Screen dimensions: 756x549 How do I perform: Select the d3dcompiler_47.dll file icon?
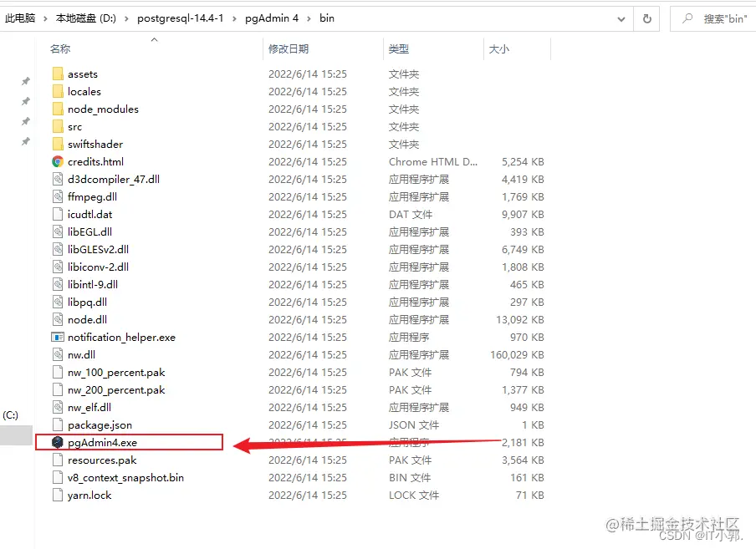[58, 179]
